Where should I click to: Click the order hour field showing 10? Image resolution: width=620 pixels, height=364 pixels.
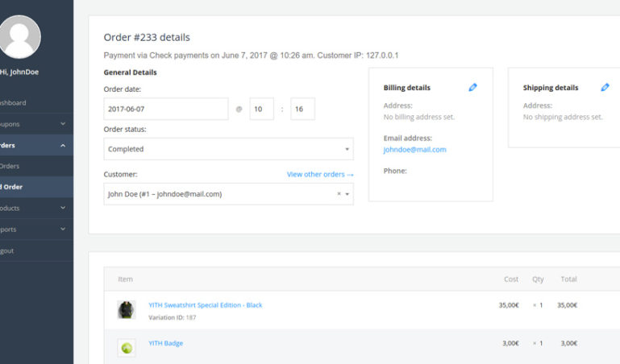click(261, 109)
